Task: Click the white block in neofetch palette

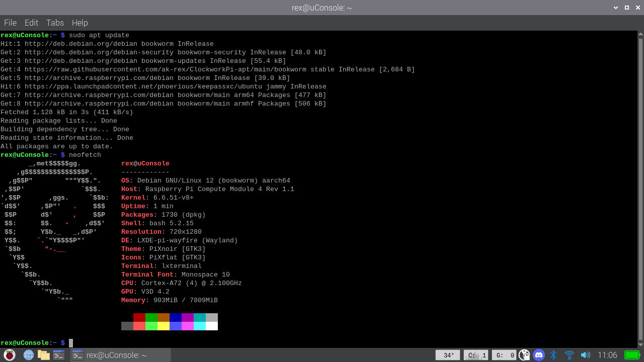Action: pyautogui.click(x=212, y=326)
